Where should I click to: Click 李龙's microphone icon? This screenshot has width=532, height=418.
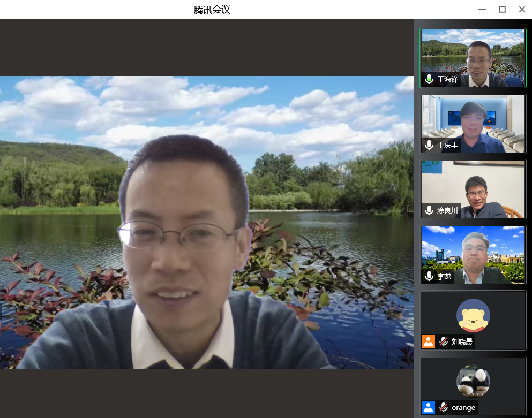pyautogui.click(x=429, y=276)
